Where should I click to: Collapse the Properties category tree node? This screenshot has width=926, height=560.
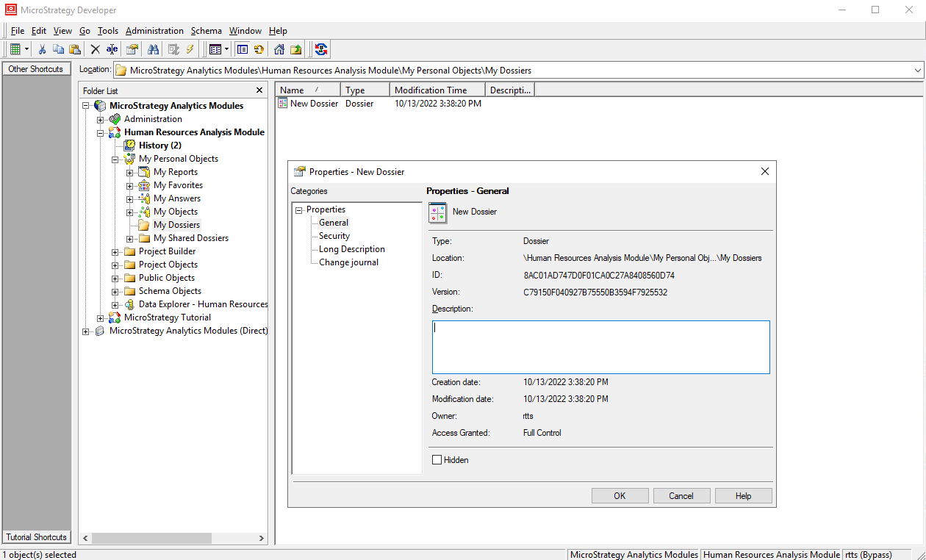pos(299,210)
